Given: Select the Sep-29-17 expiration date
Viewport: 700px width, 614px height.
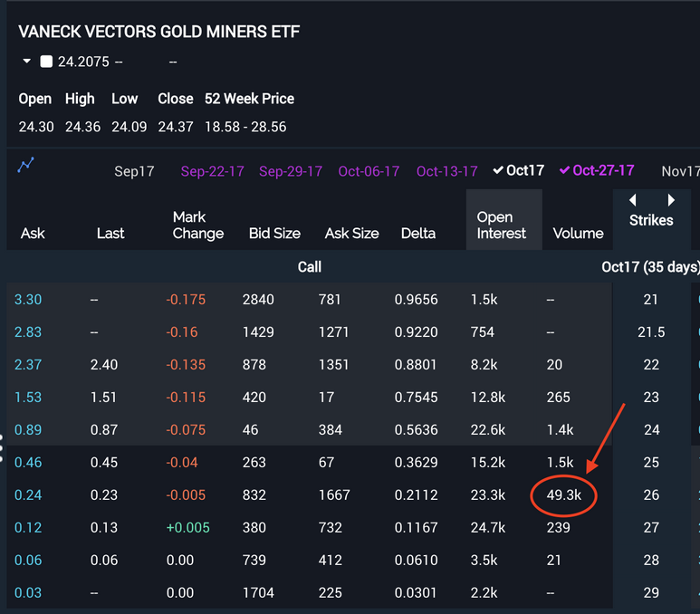Looking at the screenshot, I should click(291, 171).
